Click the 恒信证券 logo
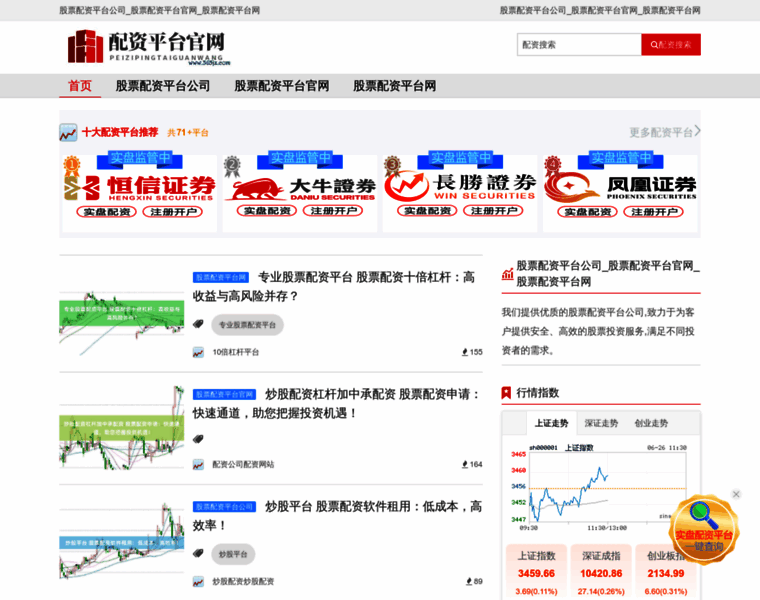Image resolution: width=760 pixels, height=600 pixels. click(x=140, y=187)
